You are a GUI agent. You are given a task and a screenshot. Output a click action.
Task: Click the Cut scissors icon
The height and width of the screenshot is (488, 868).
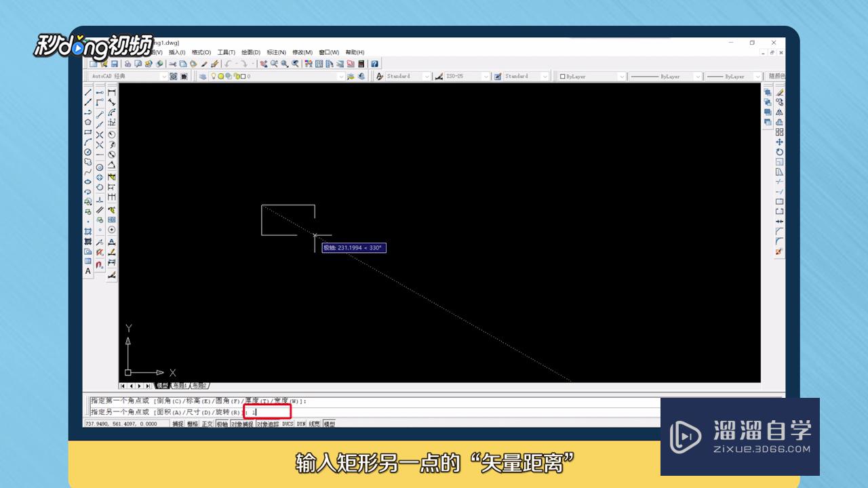173,64
